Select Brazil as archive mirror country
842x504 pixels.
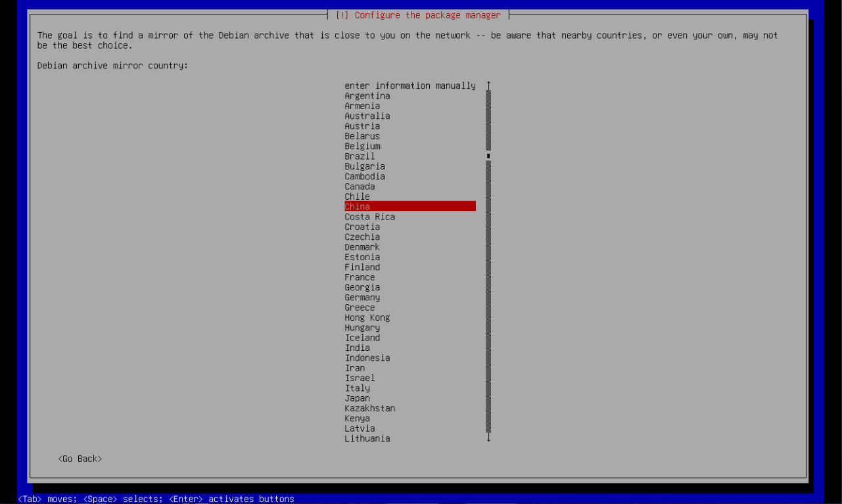360,156
